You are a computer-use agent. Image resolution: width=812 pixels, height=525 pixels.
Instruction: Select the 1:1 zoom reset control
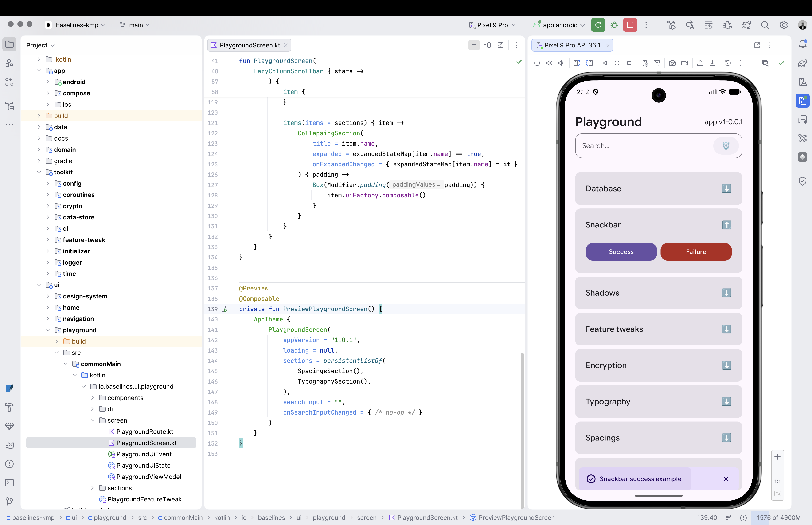point(777,481)
